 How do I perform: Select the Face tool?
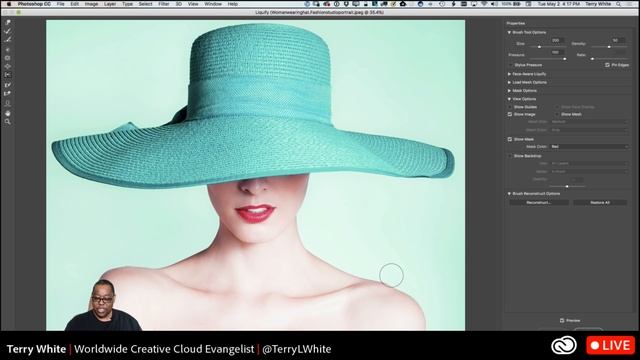pos(8,103)
